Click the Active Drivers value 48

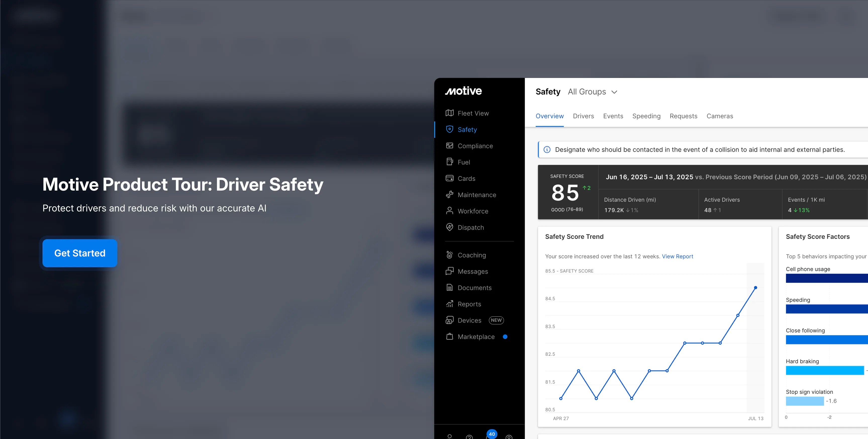[708, 210]
